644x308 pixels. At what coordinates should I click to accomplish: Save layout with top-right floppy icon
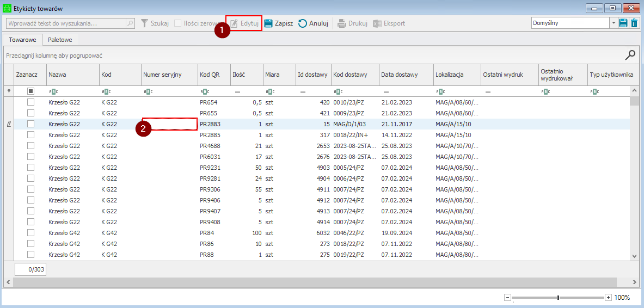pos(623,23)
